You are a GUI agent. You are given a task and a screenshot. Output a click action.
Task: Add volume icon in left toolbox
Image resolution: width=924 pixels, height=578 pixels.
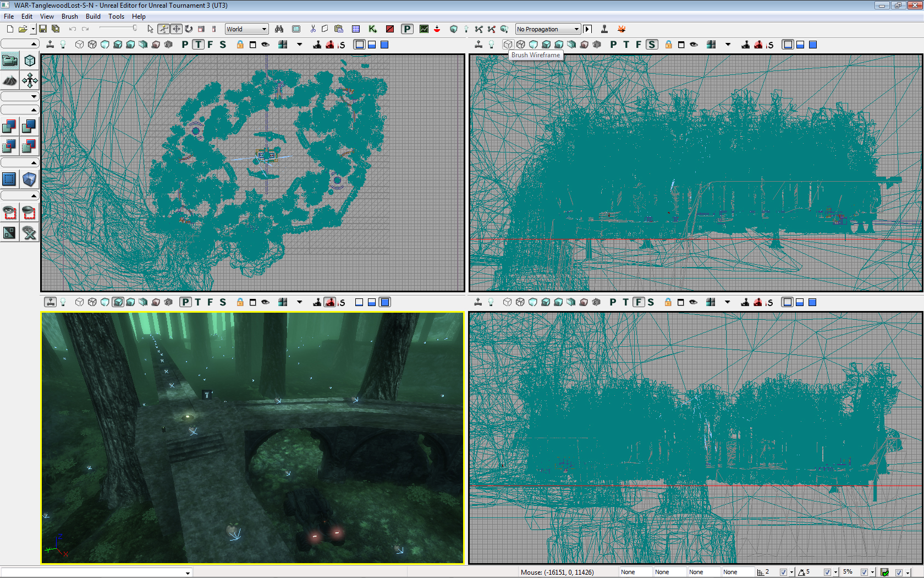(29, 179)
